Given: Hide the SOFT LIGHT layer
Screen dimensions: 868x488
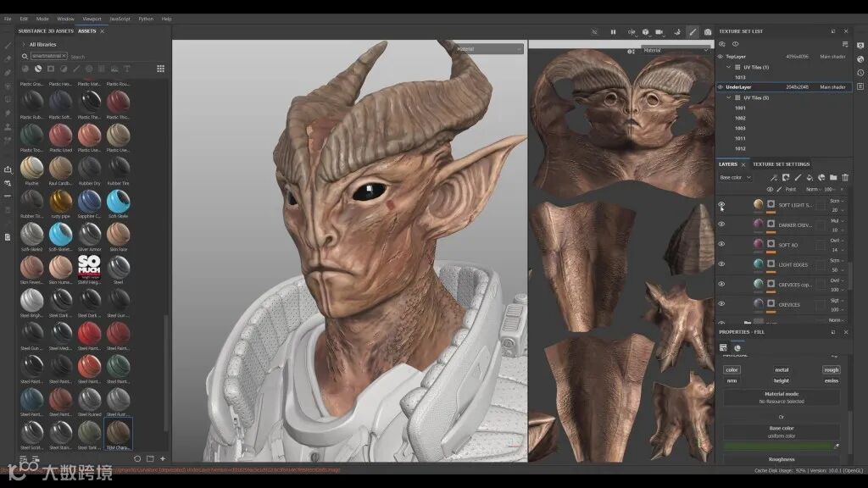Looking at the screenshot, I should tap(721, 204).
